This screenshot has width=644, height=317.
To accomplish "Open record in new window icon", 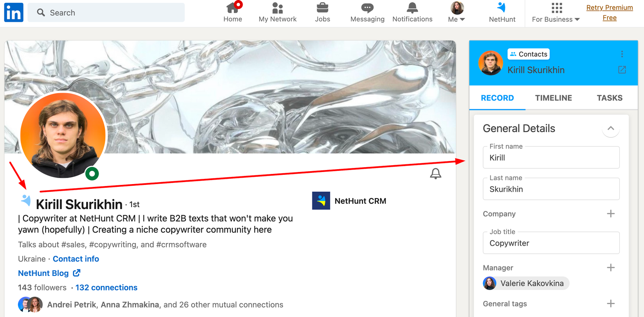I will [x=622, y=70].
